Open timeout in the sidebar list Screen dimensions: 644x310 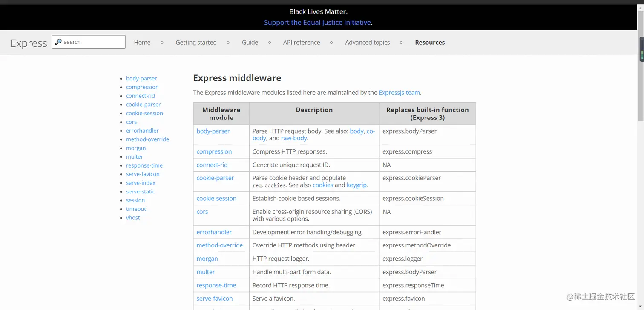pyautogui.click(x=136, y=209)
